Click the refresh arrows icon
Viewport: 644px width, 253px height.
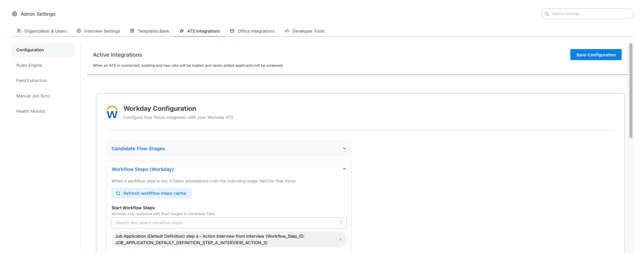point(118,194)
